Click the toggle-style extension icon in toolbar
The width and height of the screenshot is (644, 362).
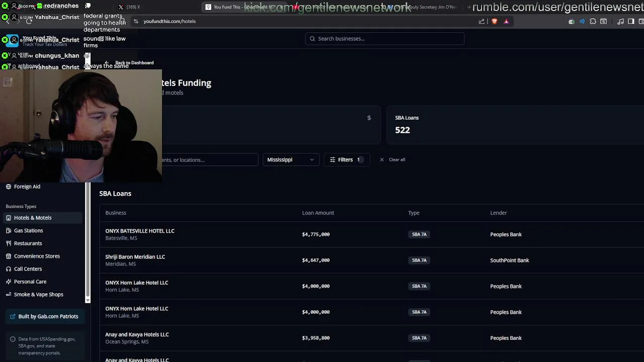click(571, 21)
